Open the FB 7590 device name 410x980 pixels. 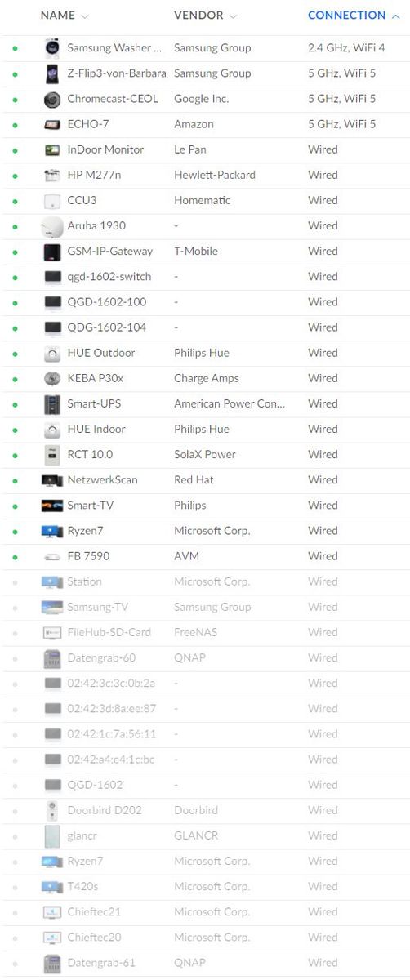coord(88,556)
